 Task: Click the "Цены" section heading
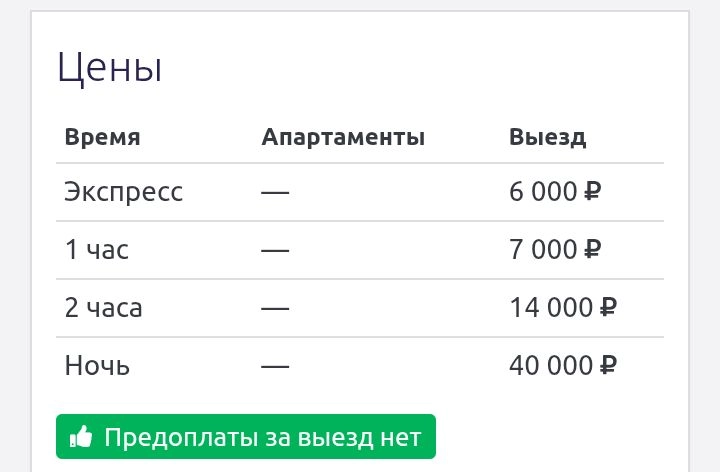(110, 69)
